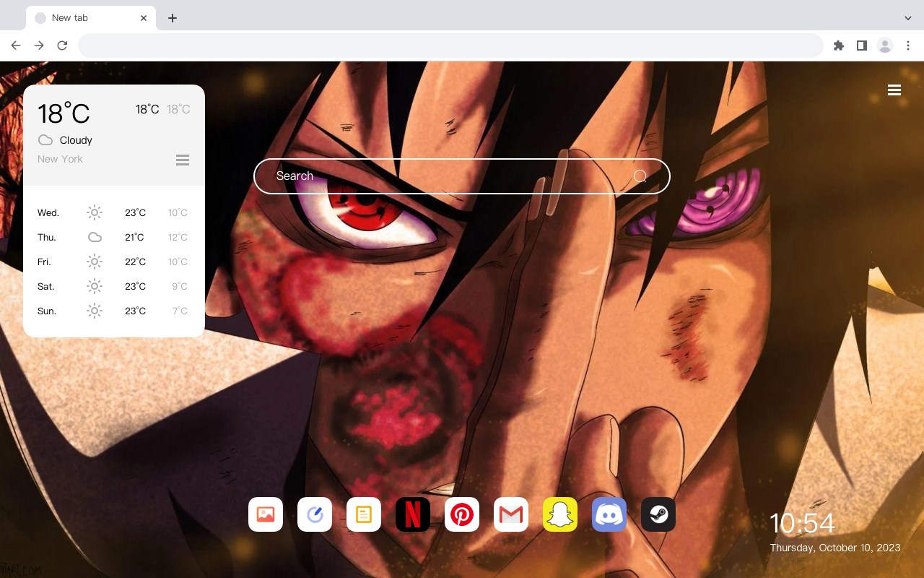This screenshot has height=578, width=924.
Task: Click Thursday's 12°C low temperature
Action: 178,237
